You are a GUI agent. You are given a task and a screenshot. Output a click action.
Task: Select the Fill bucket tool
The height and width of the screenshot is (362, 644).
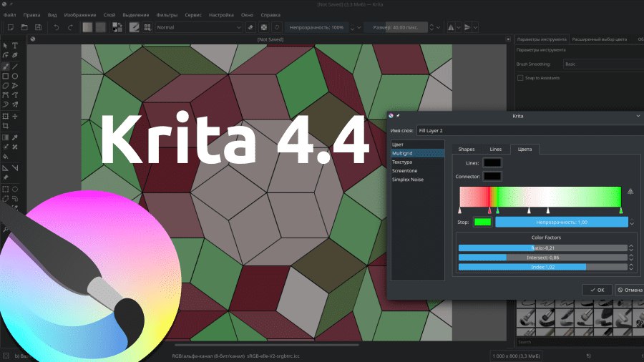5,157
